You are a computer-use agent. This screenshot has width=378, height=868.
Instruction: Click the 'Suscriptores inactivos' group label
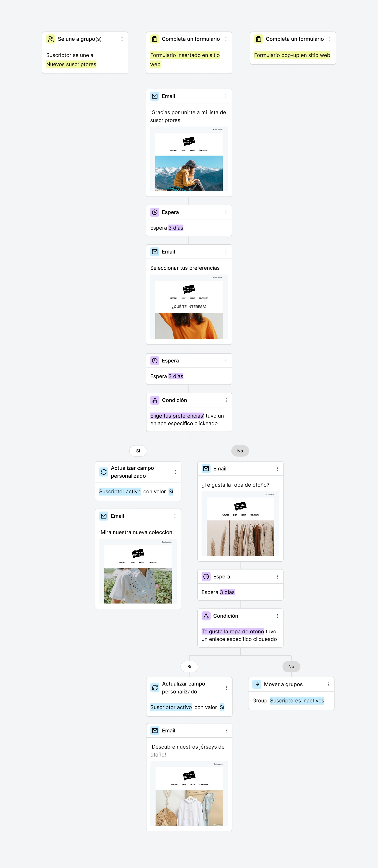click(x=297, y=700)
